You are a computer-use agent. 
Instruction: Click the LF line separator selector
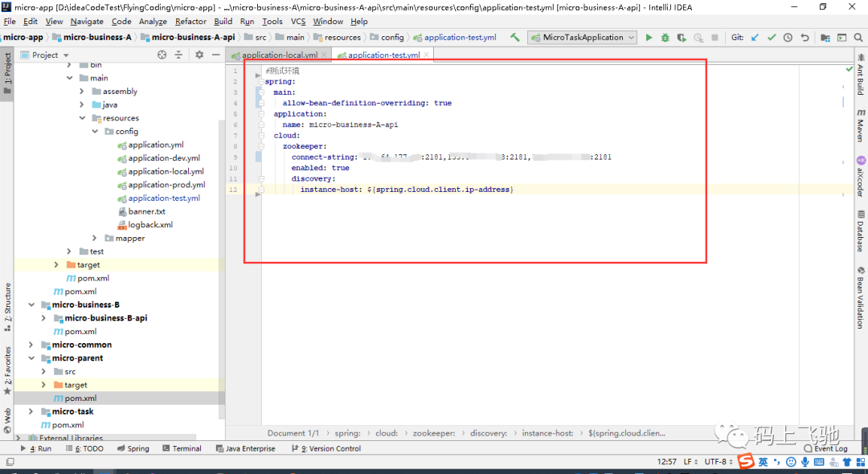point(690,461)
